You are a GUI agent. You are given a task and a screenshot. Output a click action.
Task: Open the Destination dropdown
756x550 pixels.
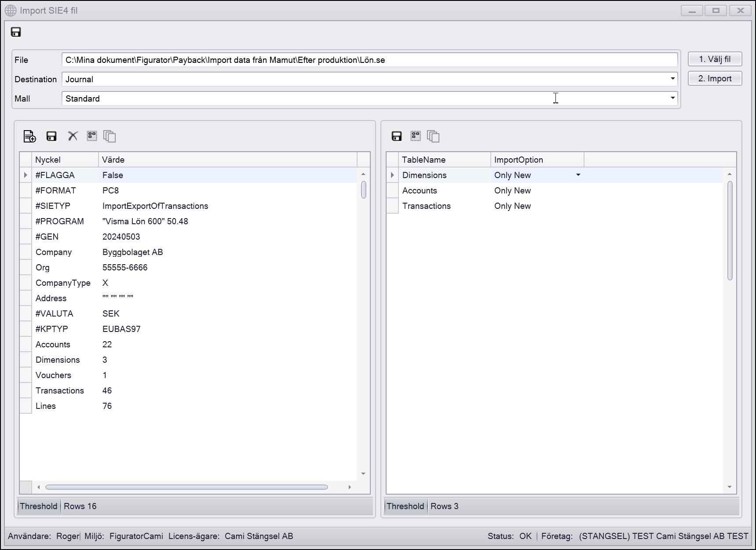point(672,79)
